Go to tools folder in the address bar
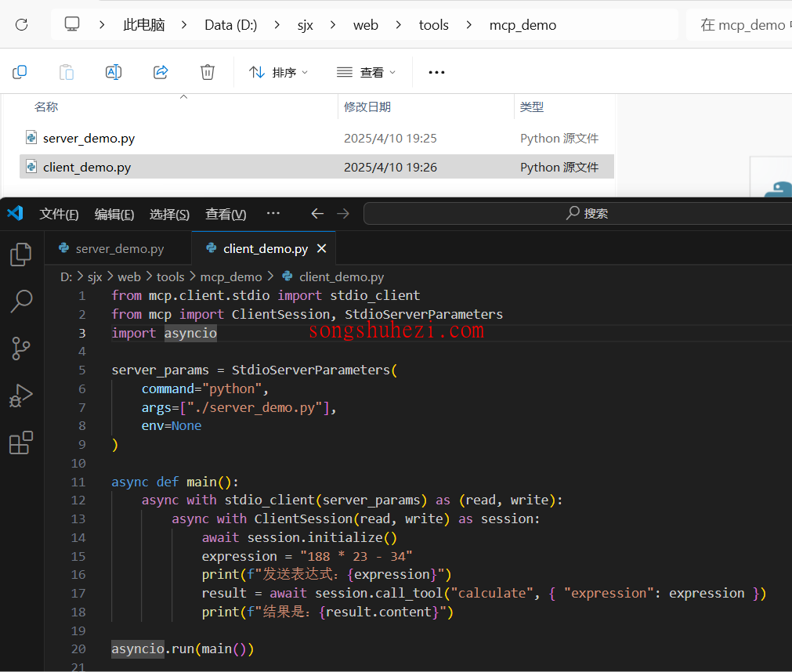Viewport: 792px width, 672px height. pyautogui.click(x=433, y=25)
